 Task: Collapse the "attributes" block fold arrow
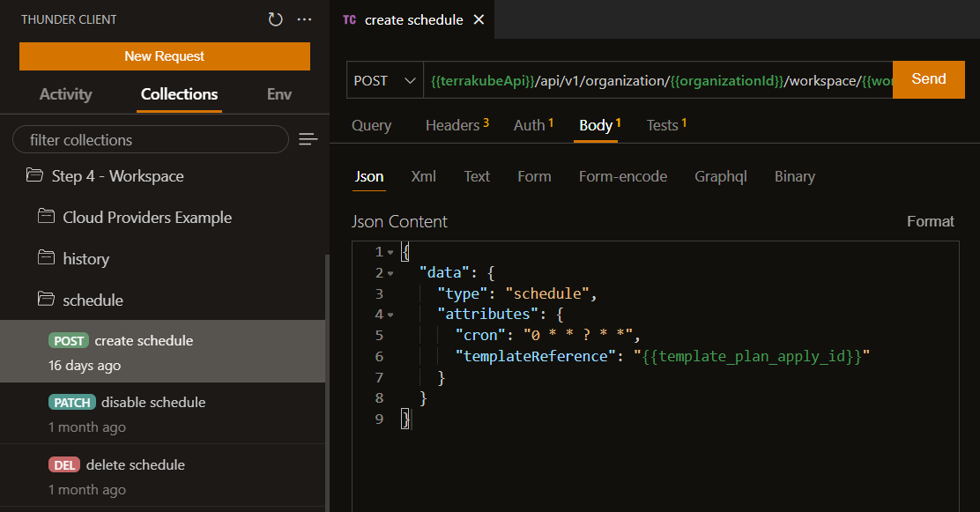(390, 315)
